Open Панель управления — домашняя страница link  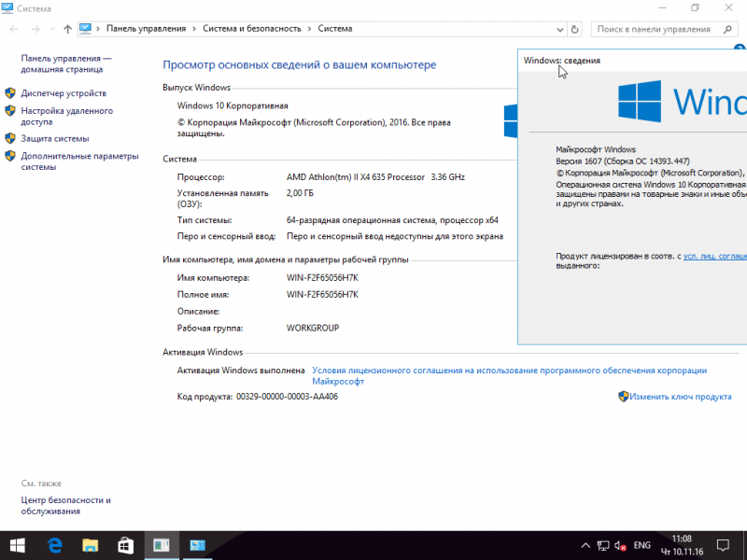coord(65,63)
